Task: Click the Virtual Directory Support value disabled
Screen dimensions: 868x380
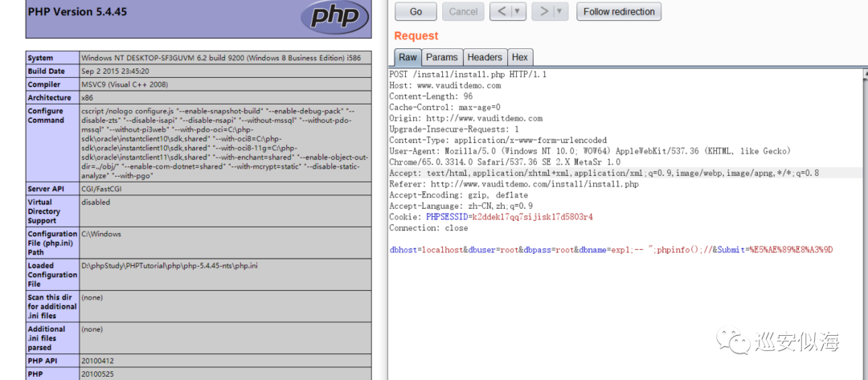Action: coord(96,202)
